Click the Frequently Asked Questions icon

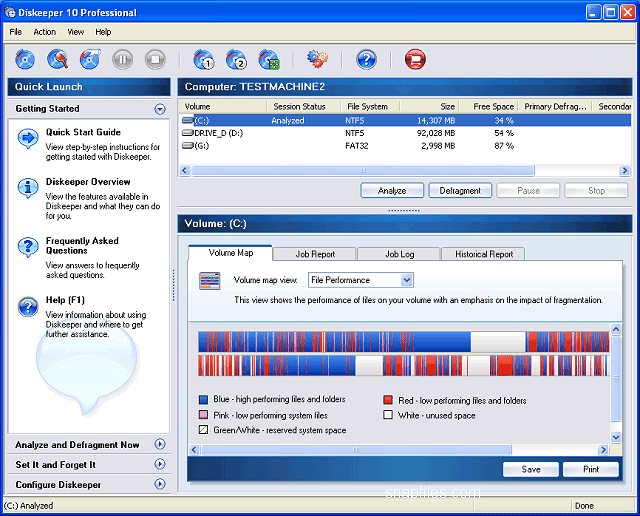[28, 247]
